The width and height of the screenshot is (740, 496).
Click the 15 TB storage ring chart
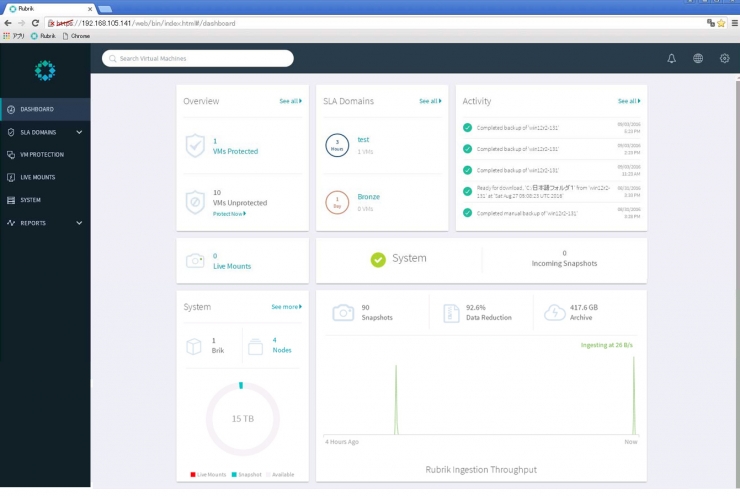pos(242,418)
